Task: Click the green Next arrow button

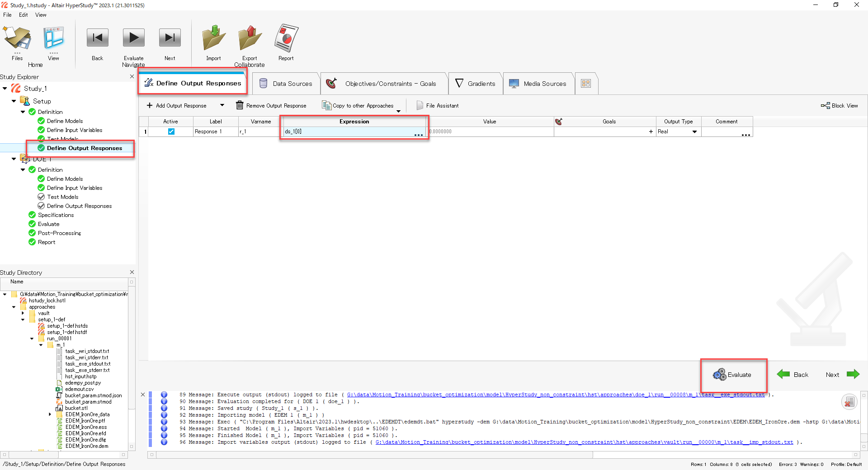Action: coord(842,374)
